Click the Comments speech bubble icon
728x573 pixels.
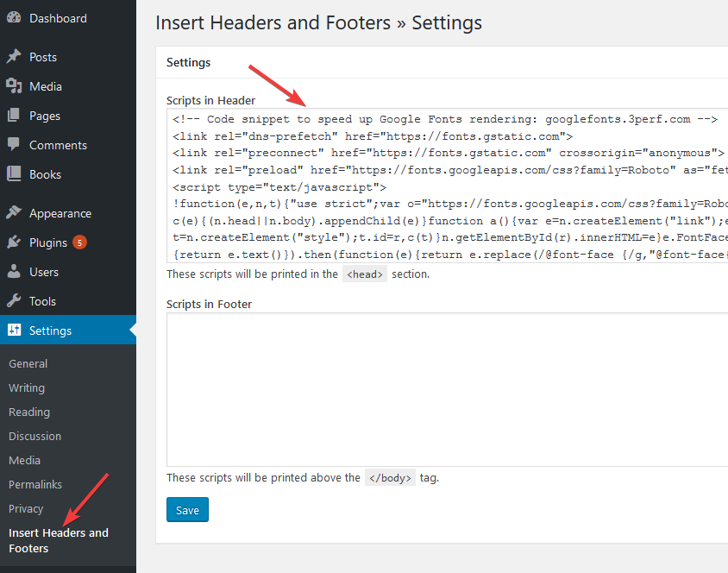coord(14,144)
